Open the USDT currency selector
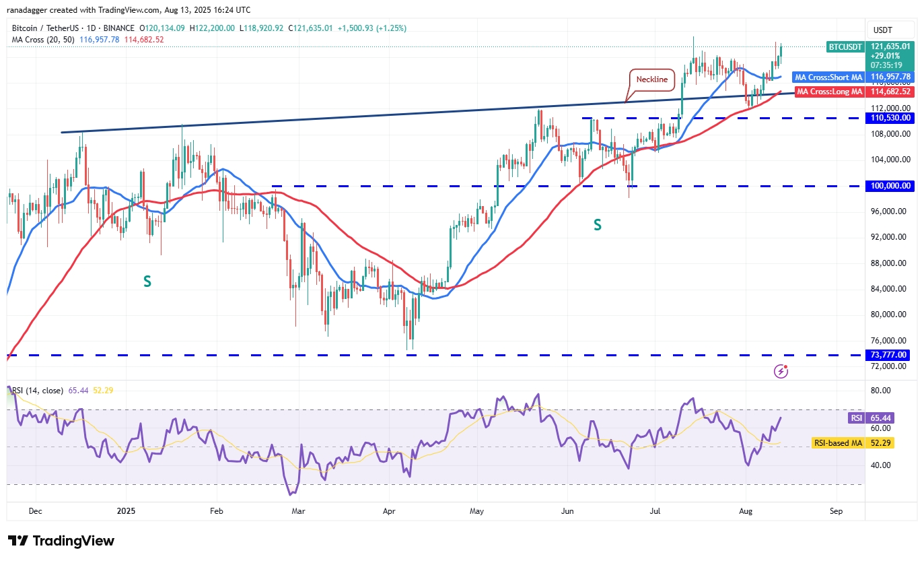This screenshot has height=561, width=924. coord(882,30)
